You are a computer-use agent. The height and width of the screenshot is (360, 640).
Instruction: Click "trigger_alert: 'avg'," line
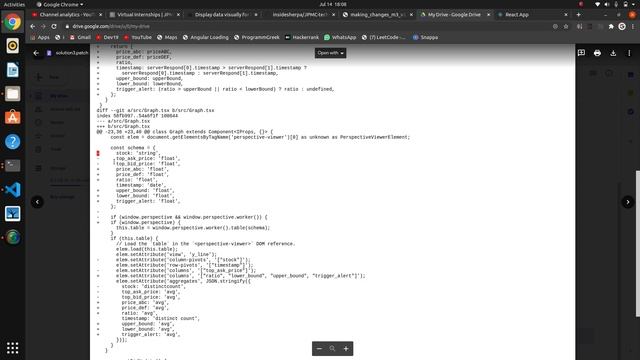coord(151,334)
